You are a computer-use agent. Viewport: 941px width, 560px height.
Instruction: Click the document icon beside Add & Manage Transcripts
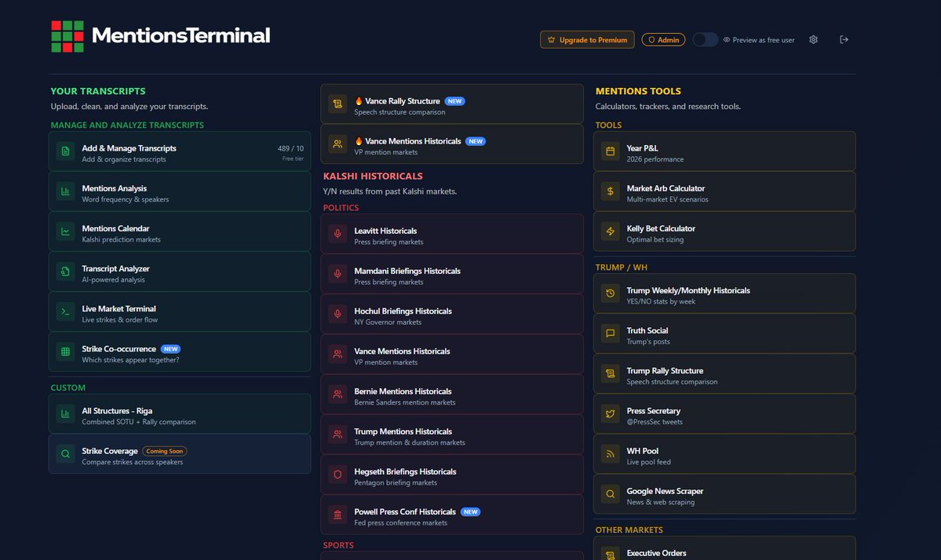pos(65,151)
